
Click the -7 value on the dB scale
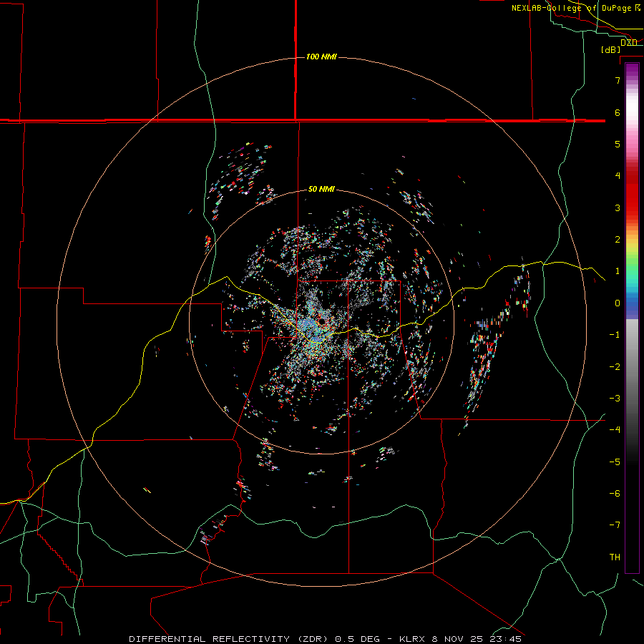pos(615,525)
